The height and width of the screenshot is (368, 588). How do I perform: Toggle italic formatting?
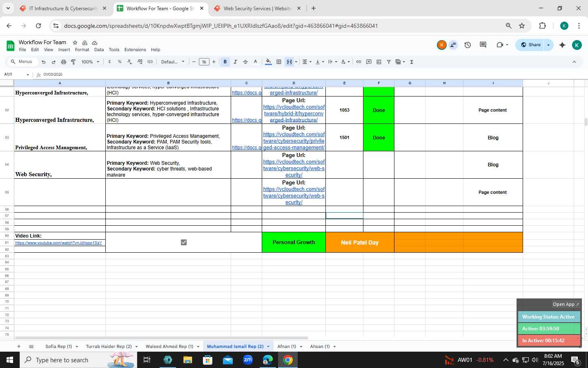click(235, 62)
